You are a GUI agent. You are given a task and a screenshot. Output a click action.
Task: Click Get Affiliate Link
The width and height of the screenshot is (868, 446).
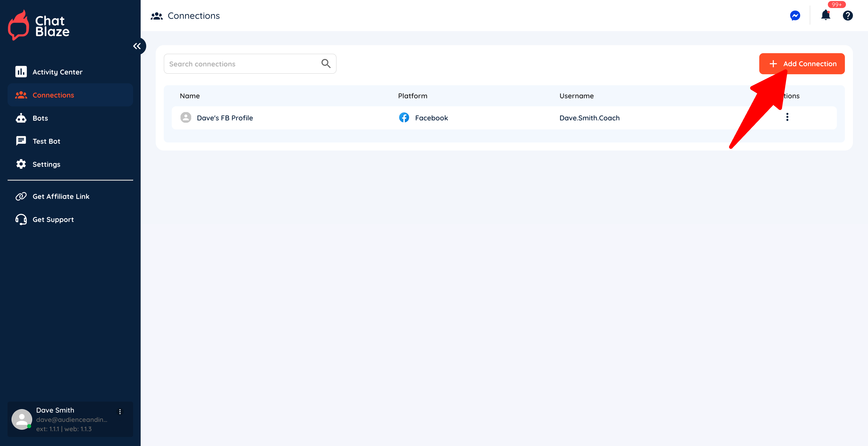(x=61, y=196)
